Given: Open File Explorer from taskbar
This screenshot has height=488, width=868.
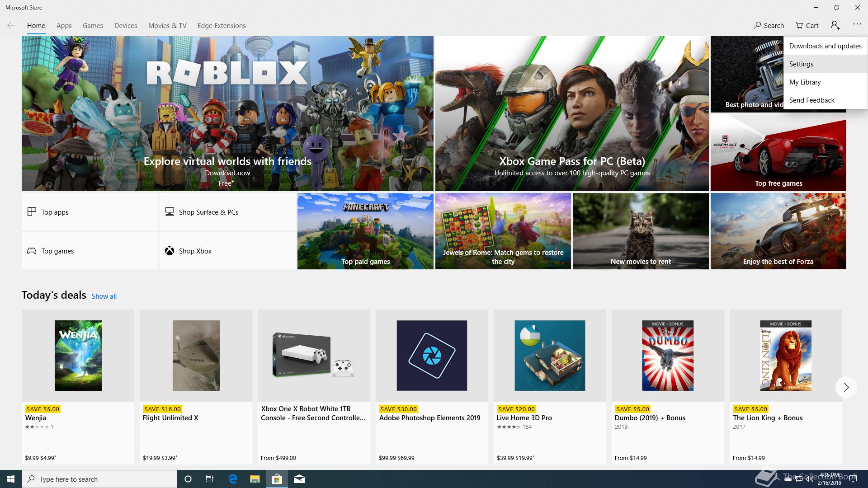Looking at the screenshot, I should [x=255, y=479].
